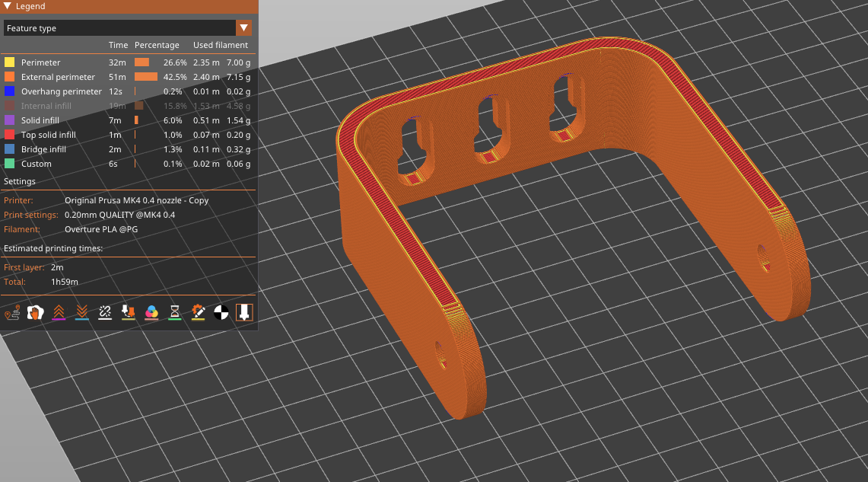The image size is (868, 482).
Task: Click the yellow Perimeter color swatch
Action: [x=10, y=62]
